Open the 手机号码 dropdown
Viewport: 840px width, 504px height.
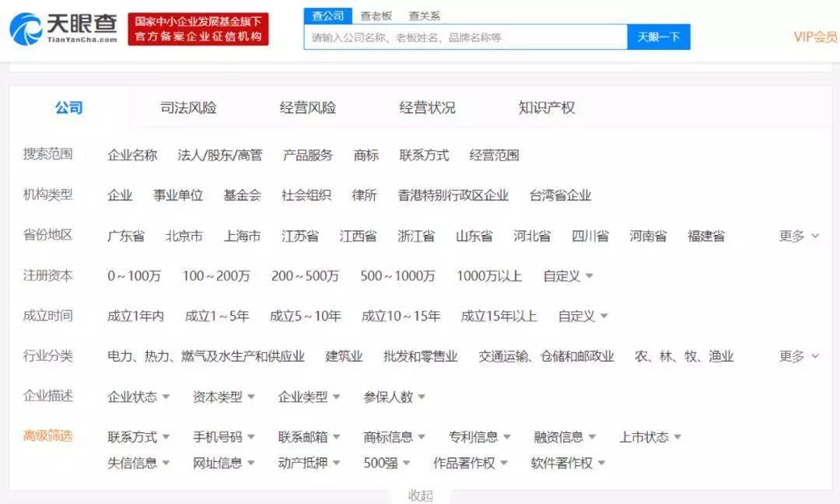[x=223, y=437]
